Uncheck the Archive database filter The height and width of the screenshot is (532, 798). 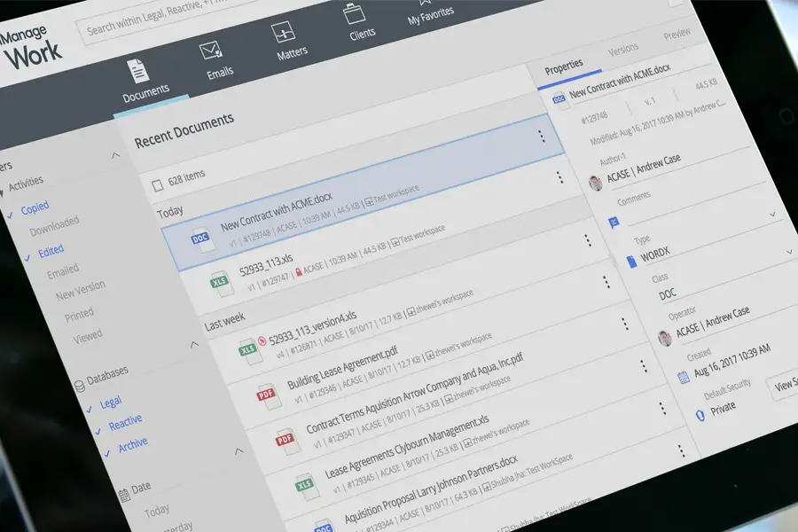132,445
